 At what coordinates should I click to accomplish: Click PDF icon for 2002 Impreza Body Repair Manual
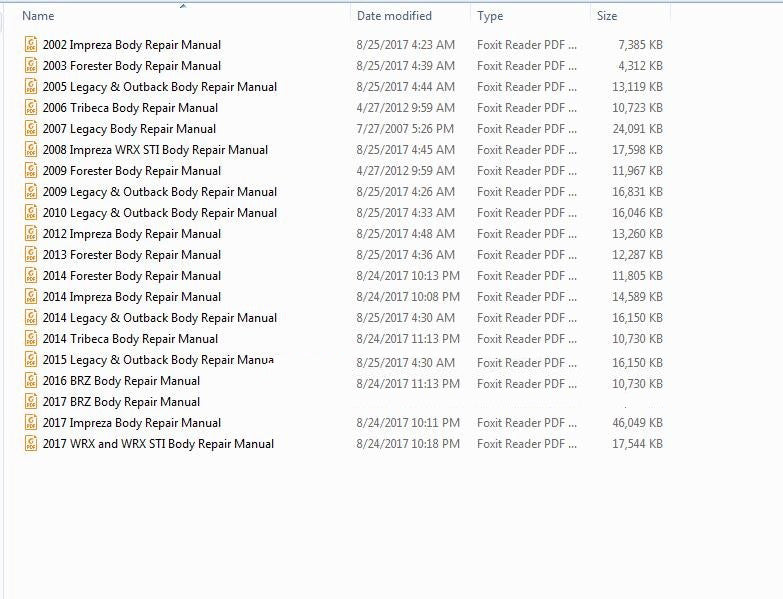point(32,45)
